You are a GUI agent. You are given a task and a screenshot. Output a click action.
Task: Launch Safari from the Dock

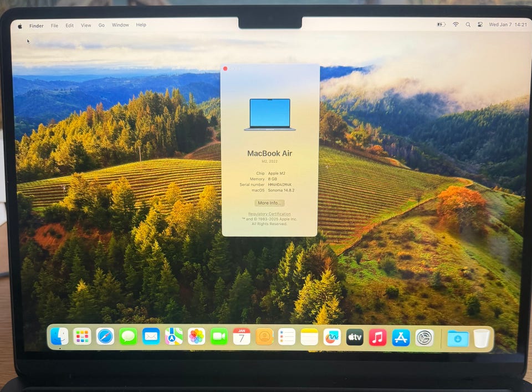pyautogui.click(x=105, y=337)
